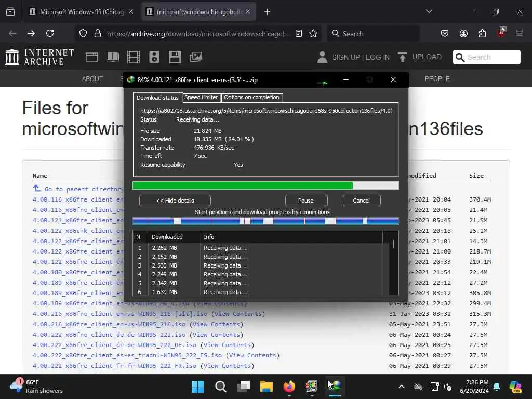Viewport: 532px width, 399px height.
Task: View Contents of WIN95_222_FR.iso
Action: (228, 366)
